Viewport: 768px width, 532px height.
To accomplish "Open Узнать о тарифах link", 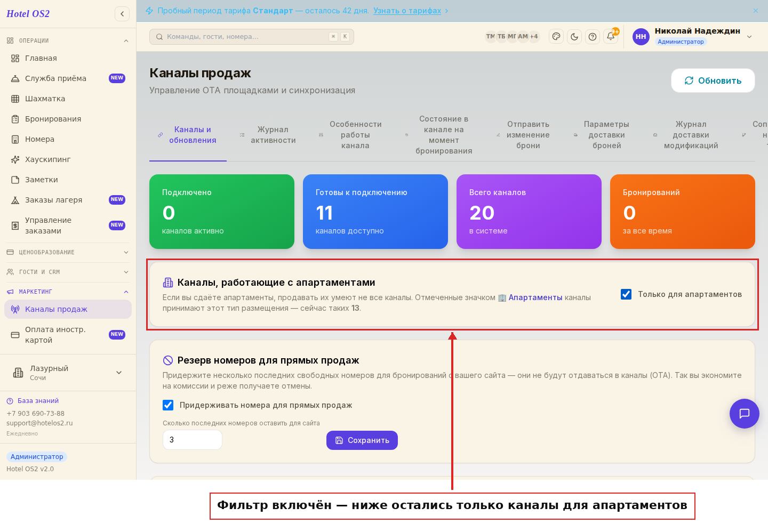I will point(407,11).
